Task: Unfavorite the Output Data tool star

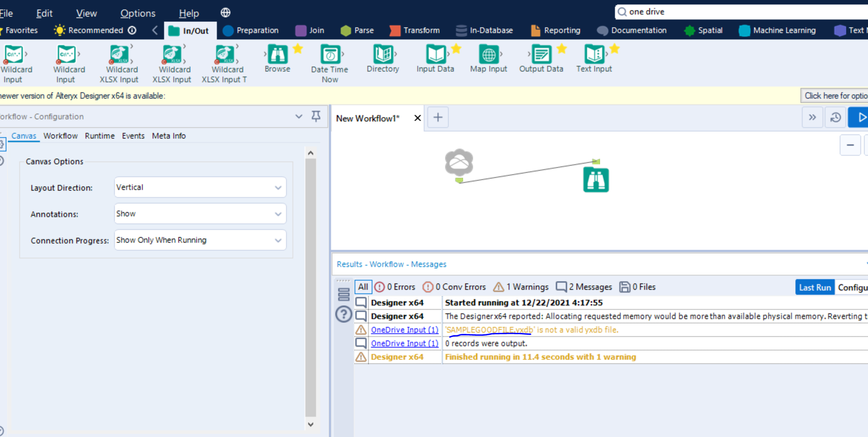Action: [x=562, y=49]
